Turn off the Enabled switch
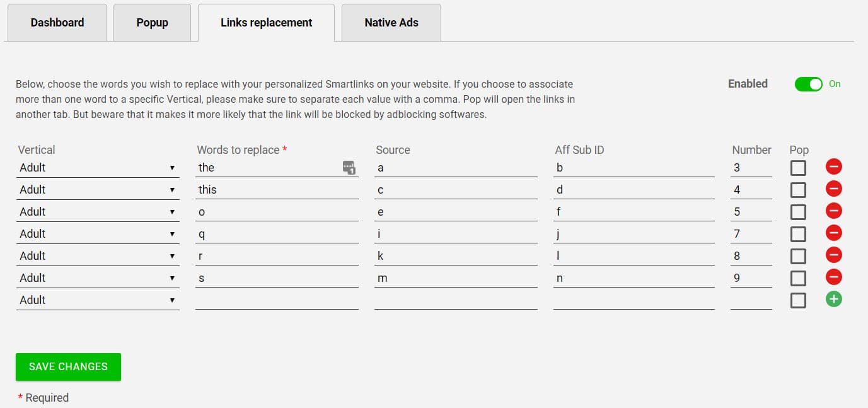 point(809,84)
